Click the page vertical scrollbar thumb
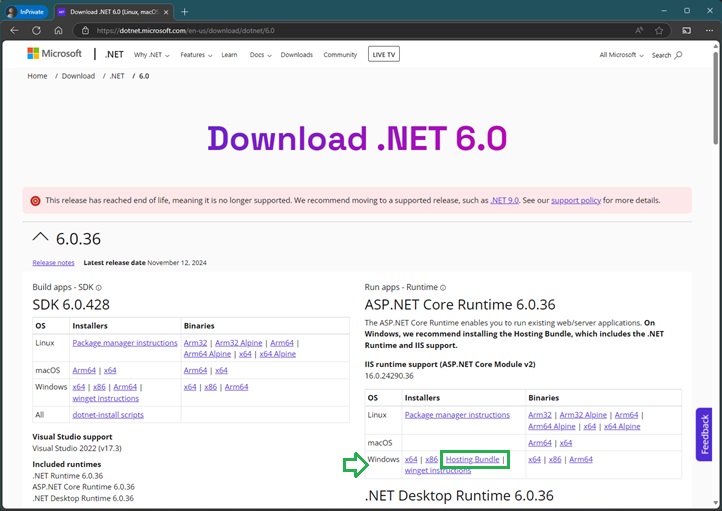 pos(716,99)
